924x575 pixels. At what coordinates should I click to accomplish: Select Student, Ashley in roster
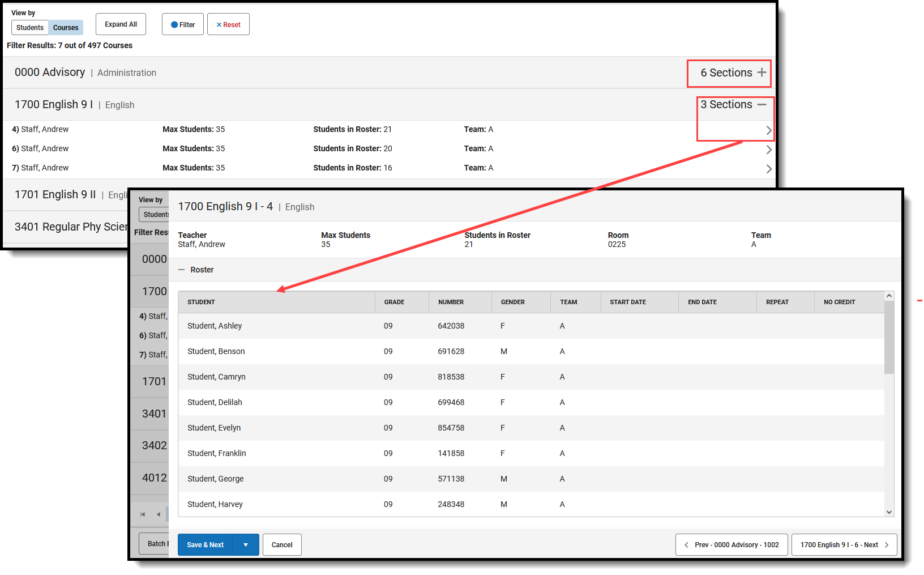215,326
